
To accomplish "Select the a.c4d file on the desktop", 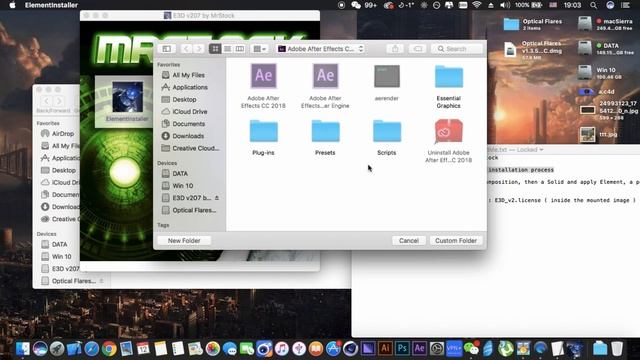I will click(x=586, y=92).
